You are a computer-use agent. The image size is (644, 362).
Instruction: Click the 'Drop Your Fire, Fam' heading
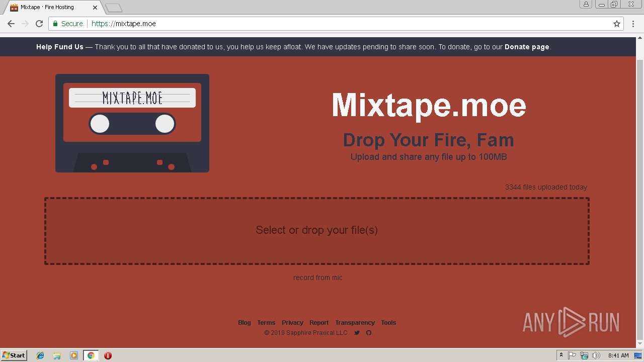[429, 140]
